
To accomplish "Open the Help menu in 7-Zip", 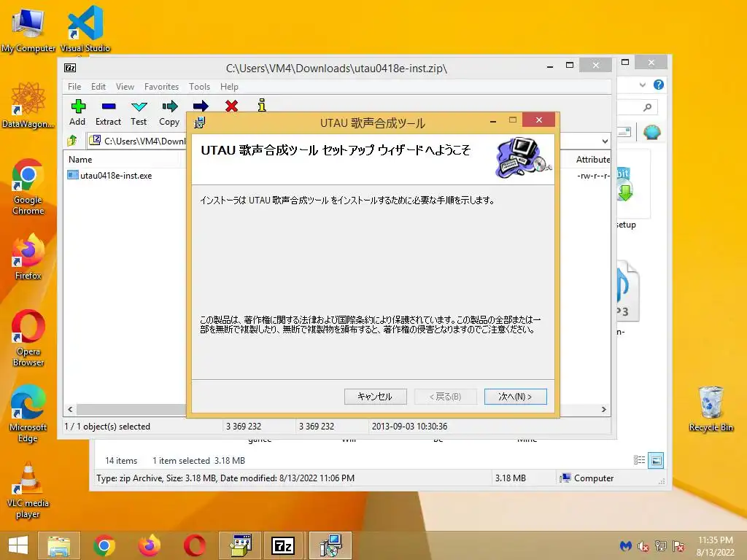I will pos(229,87).
